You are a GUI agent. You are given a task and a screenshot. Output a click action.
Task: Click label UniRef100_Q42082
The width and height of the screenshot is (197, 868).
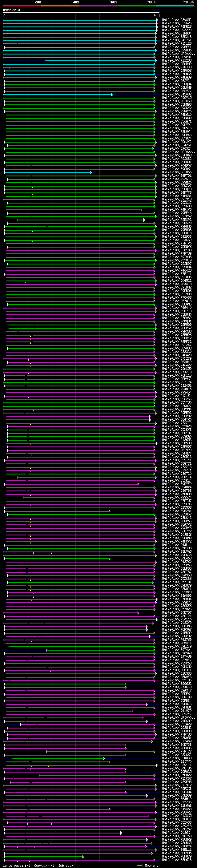click(177, 94)
